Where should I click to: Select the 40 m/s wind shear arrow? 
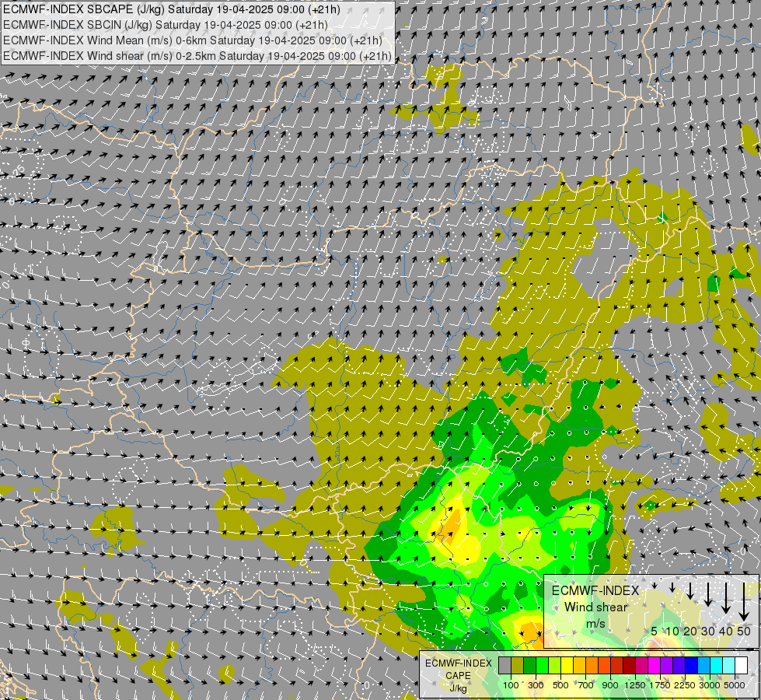click(726, 598)
